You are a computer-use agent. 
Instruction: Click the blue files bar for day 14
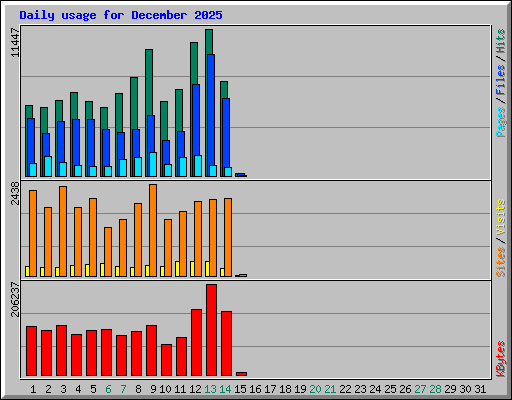[226, 133]
